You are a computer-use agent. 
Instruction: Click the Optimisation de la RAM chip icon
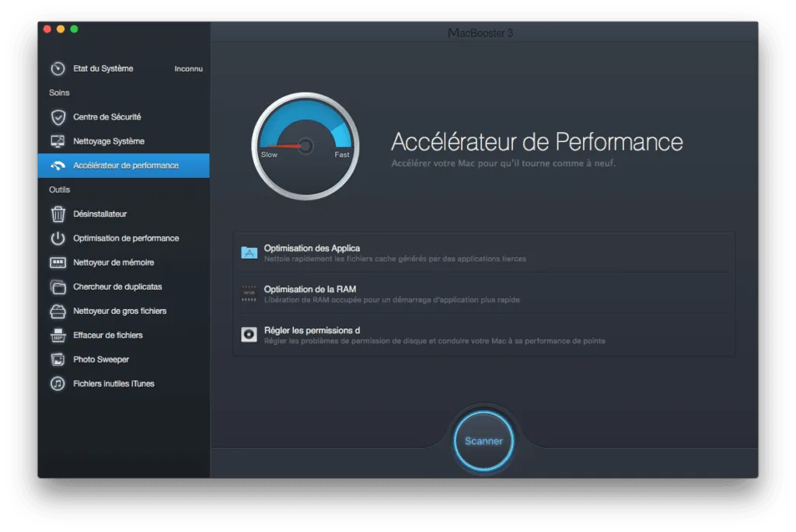[x=250, y=292]
